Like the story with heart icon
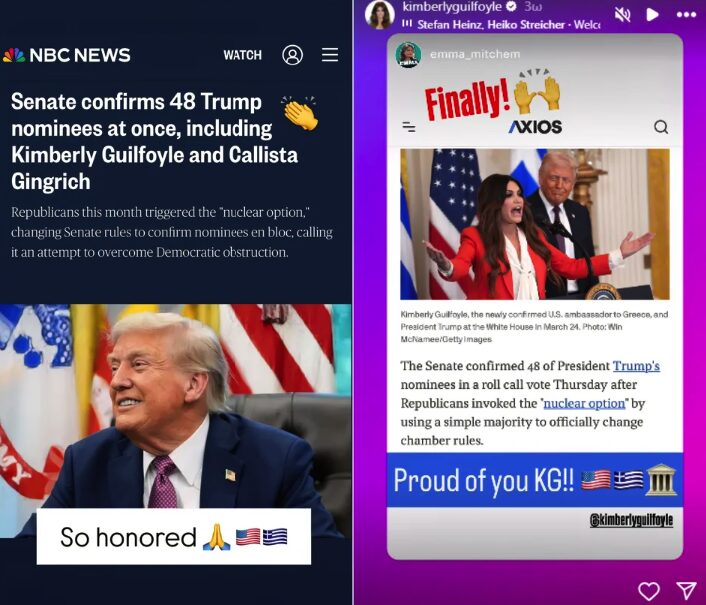Viewport: 706px width, 605px height. click(649, 591)
